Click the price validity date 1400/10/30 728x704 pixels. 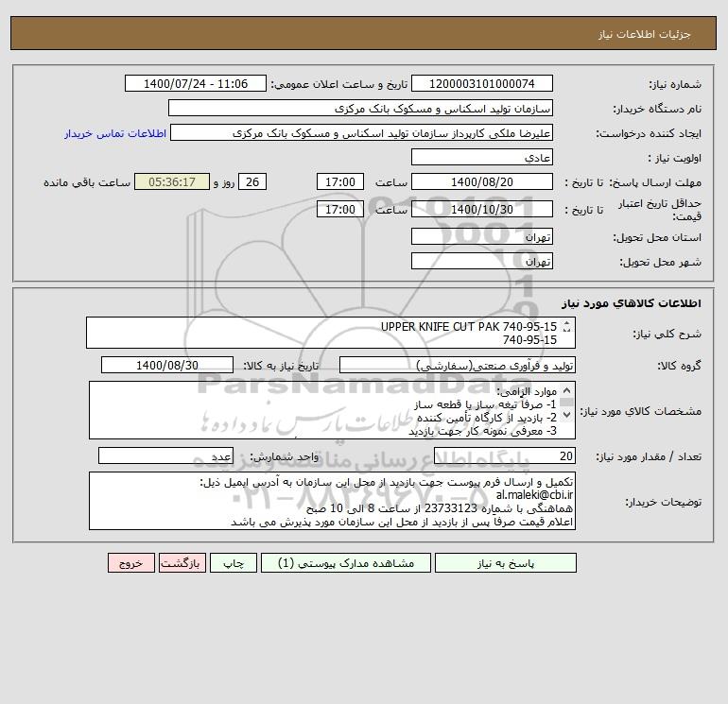pyautogui.click(x=482, y=209)
